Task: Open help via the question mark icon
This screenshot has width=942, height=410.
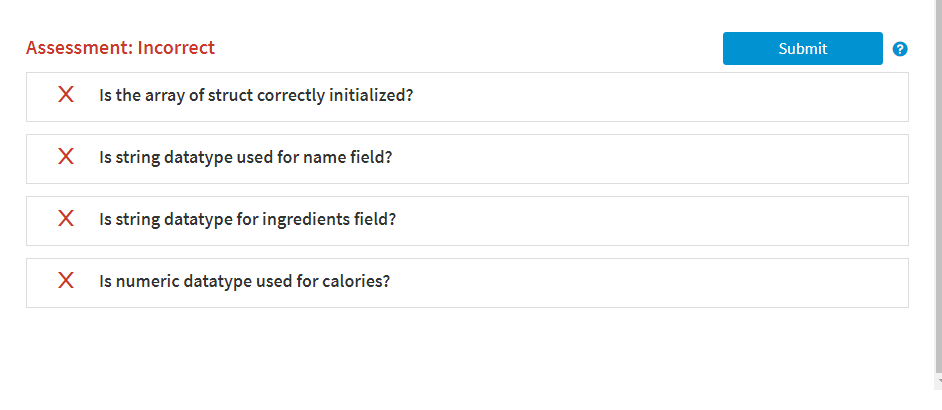Action: pyautogui.click(x=900, y=49)
